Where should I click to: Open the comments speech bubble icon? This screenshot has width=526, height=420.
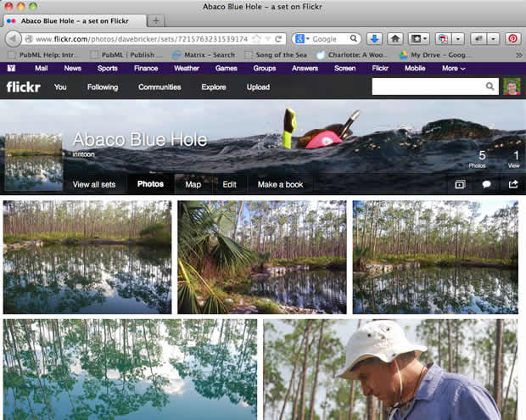pyautogui.click(x=487, y=184)
